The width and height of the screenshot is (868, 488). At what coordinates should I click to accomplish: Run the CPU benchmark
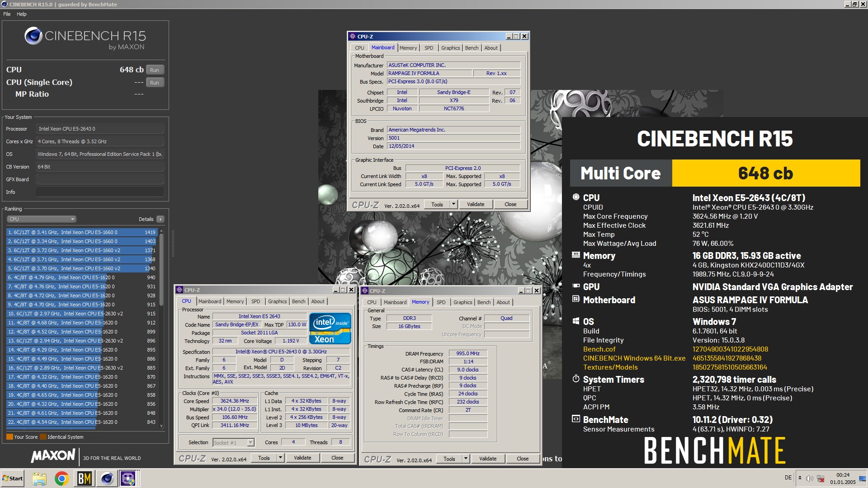[155, 70]
